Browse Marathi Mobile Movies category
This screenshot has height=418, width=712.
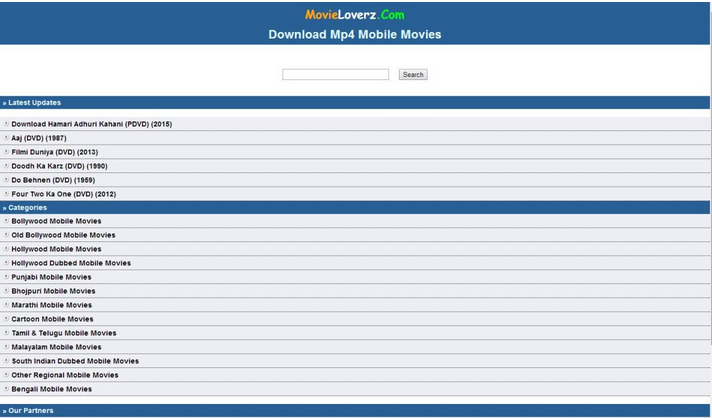coord(51,305)
